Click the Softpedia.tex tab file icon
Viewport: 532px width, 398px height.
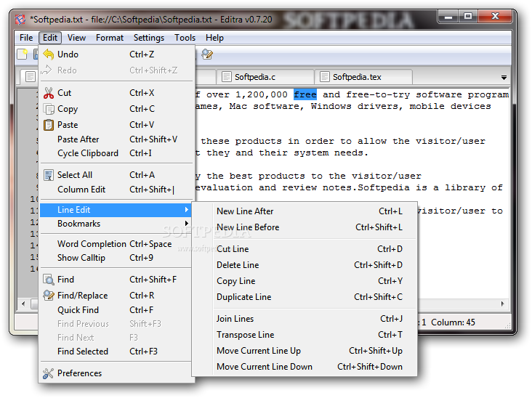click(325, 77)
